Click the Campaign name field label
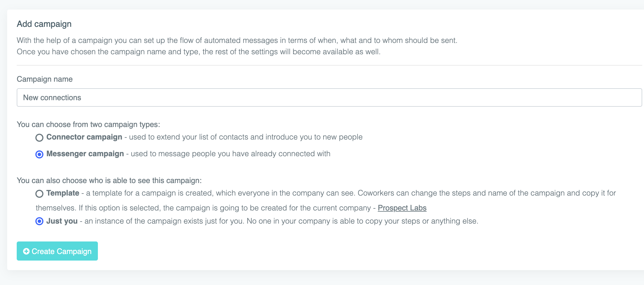The width and height of the screenshot is (644, 285). tap(45, 79)
